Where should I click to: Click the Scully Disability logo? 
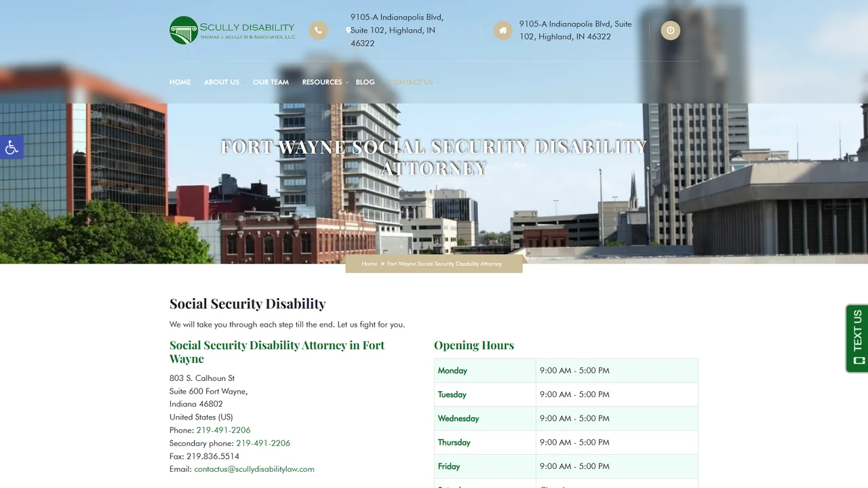[233, 30]
